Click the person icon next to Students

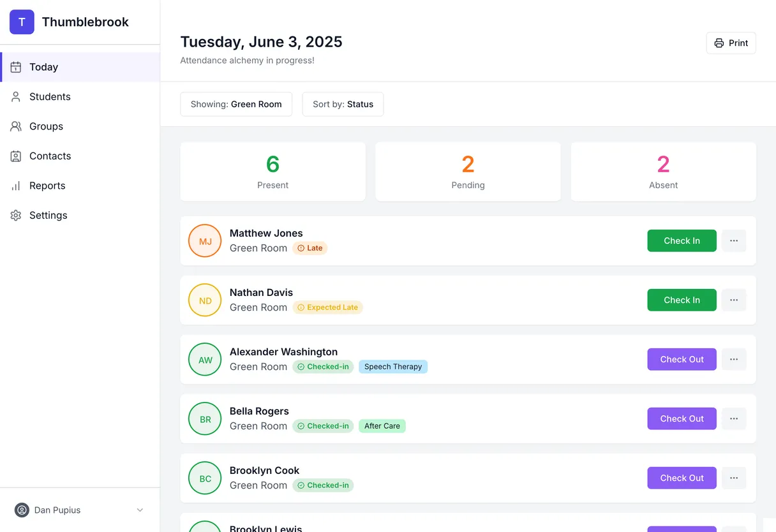coord(16,97)
